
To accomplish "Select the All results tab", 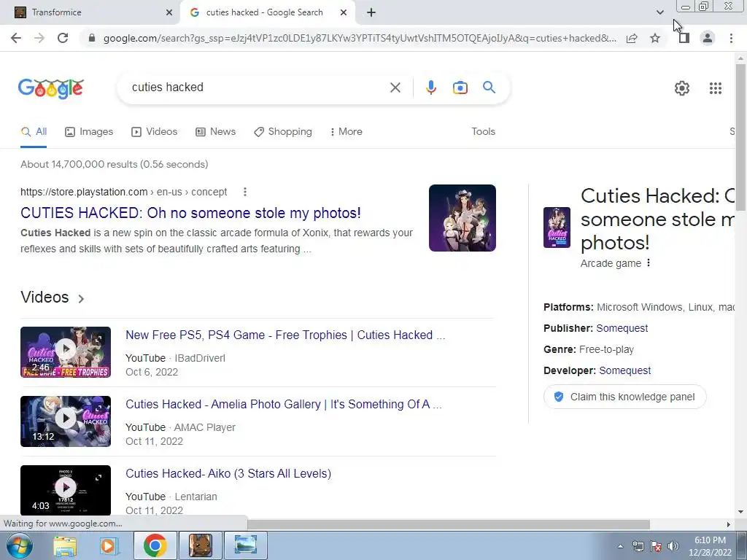I will 34,132.
